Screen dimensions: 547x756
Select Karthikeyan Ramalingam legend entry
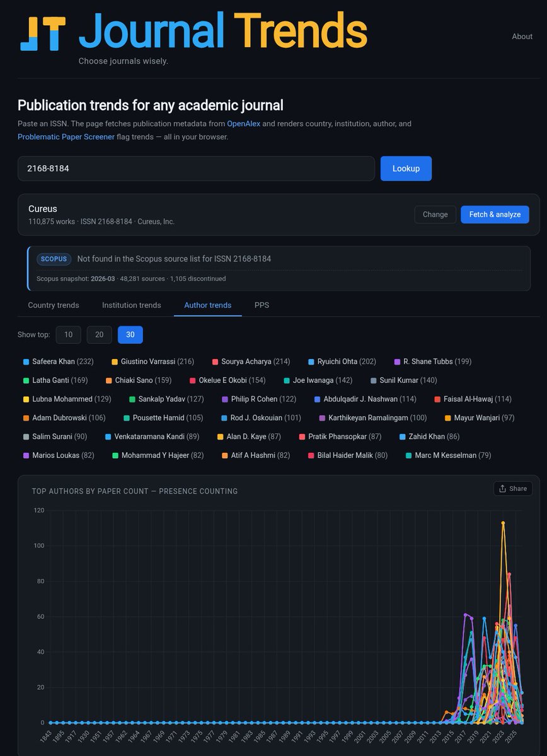tap(373, 418)
